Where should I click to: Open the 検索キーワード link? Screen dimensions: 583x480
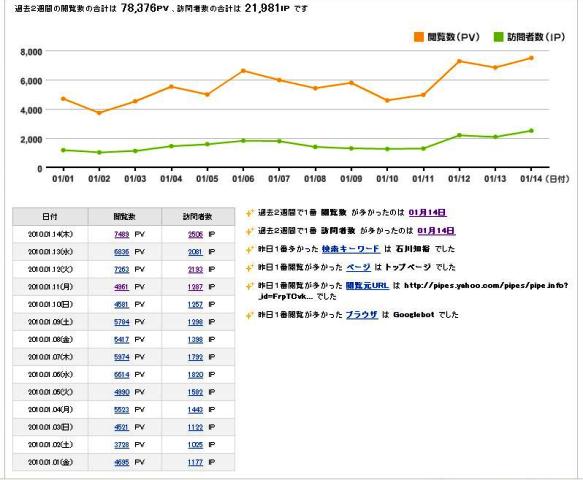point(351,249)
